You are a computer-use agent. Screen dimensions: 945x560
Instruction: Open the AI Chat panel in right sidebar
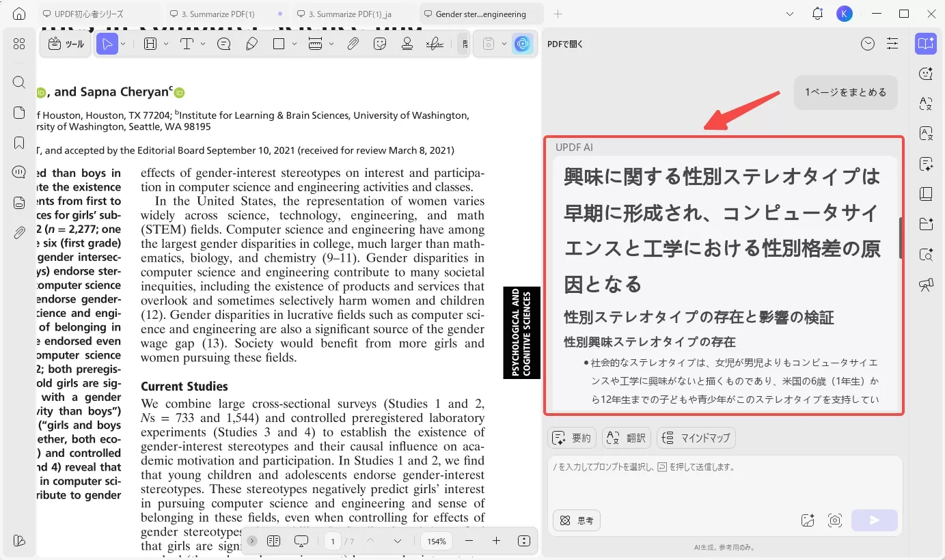[926, 73]
